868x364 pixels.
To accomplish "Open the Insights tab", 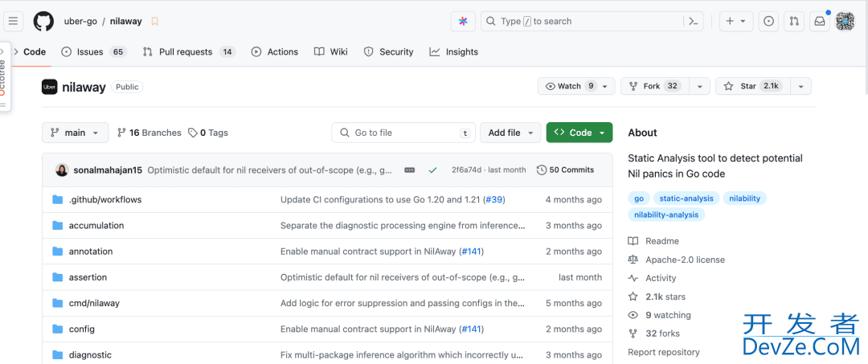I will pos(454,52).
